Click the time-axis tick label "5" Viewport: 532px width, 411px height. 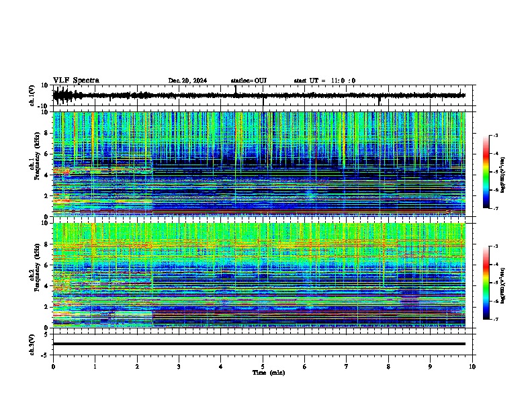(263, 367)
